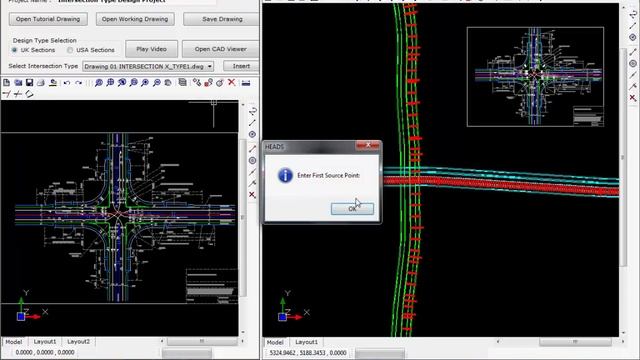Click the Undo arrow icon
640x360 pixels.
point(67,83)
